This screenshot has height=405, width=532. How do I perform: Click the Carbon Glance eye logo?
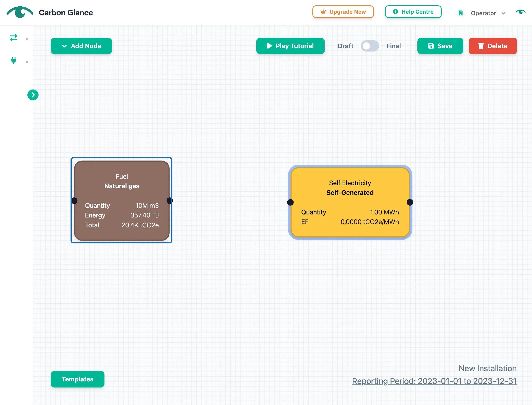[20, 12]
